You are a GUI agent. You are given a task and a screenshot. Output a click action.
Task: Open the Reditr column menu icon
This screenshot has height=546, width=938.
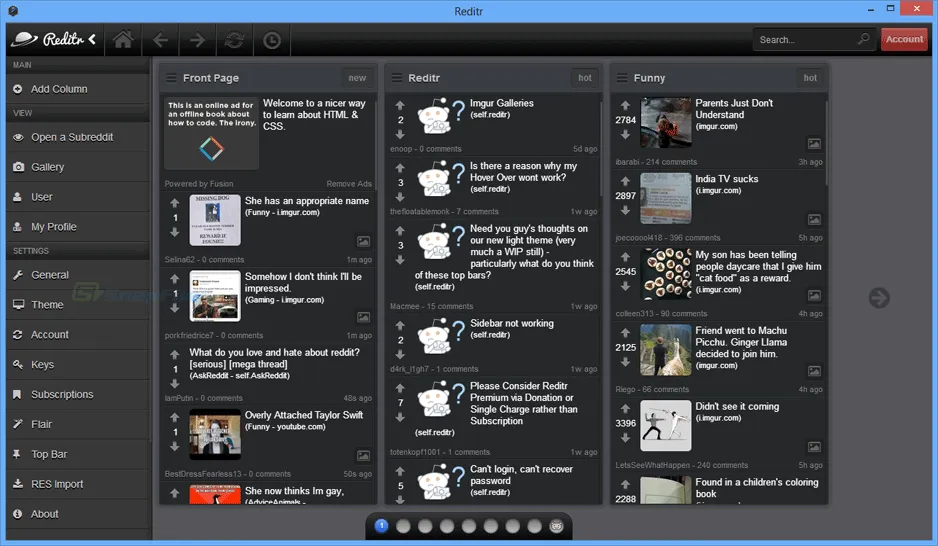tap(397, 78)
